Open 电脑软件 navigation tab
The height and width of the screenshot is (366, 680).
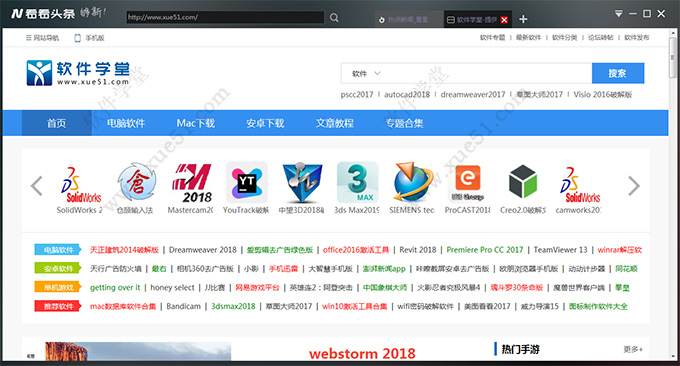coord(126,123)
